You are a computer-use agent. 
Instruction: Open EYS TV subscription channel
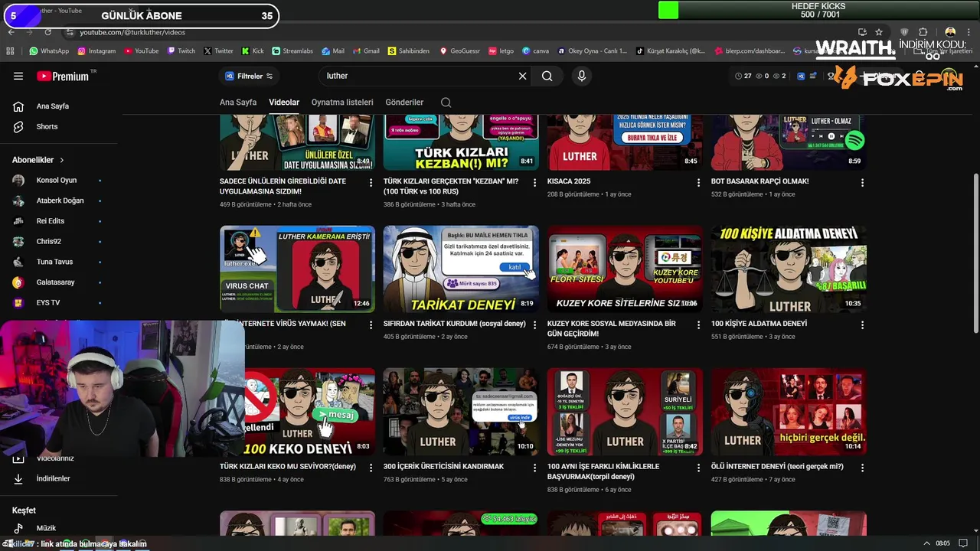pyautogui.click(x=48, y=302)
